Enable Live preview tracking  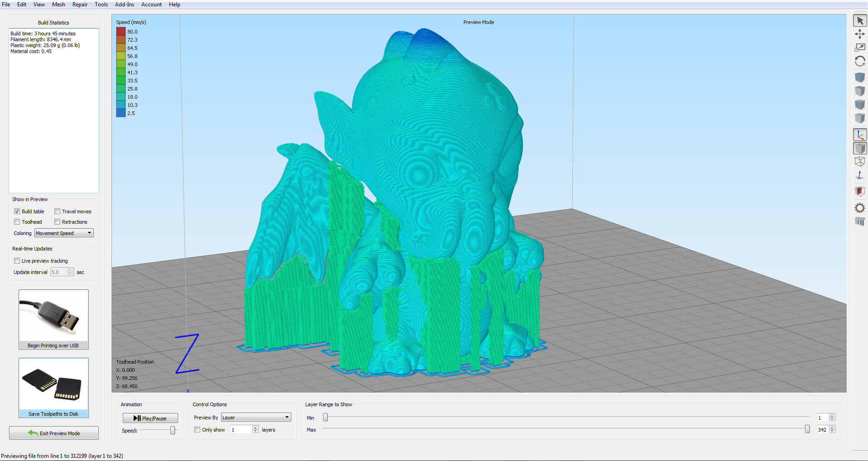(17, 261)
